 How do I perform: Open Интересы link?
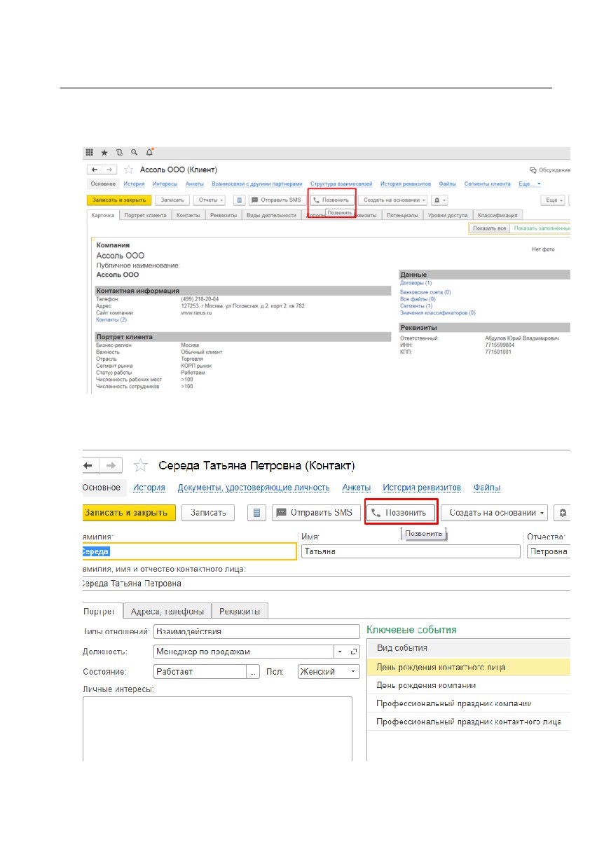pos(165,184)
